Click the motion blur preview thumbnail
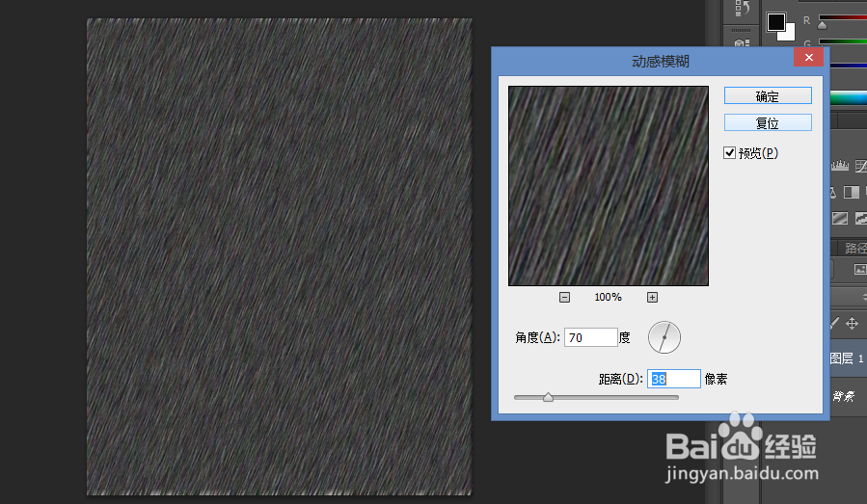867x504 pixels. pyautogui.click(x=609, y=186)
